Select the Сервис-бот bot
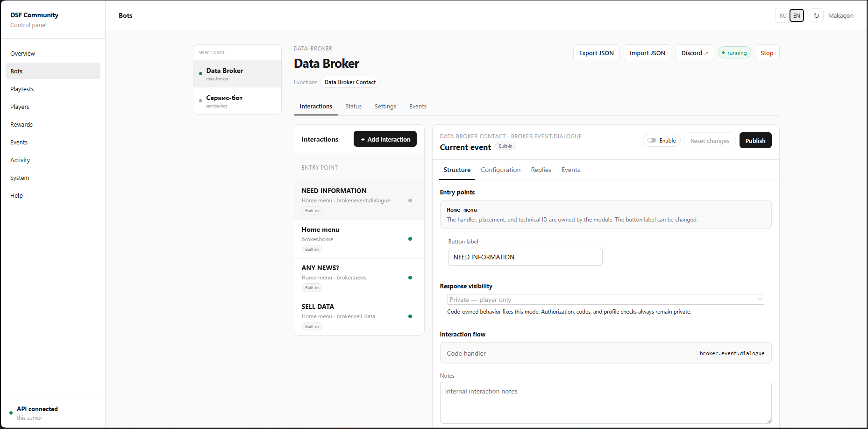868x429 pixels. pyautogui.click(x=237, y=101)
